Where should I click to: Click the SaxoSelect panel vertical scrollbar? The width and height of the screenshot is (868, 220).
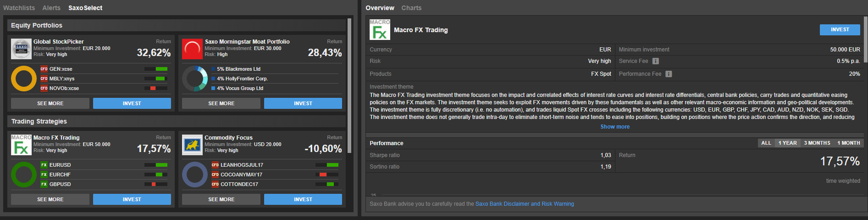[349, 85]
